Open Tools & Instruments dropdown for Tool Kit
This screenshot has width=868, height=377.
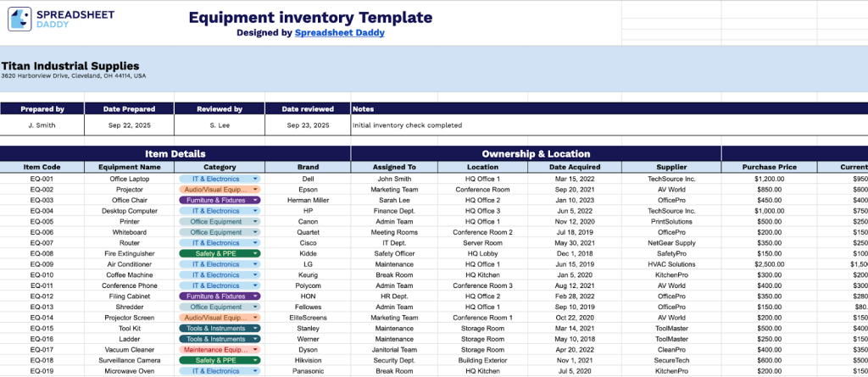pos(255,328)
